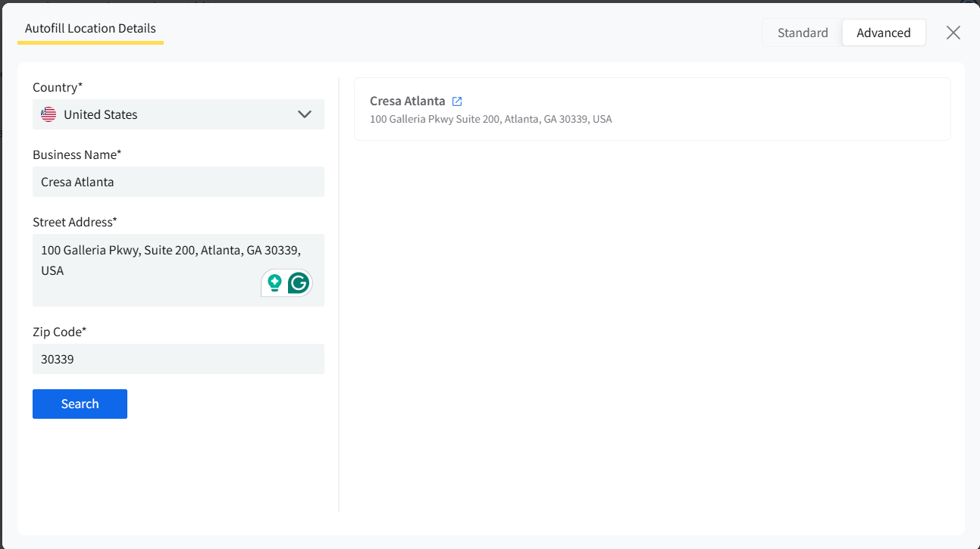
Task: Open the external link icon beside Cresa Atlanta
Action: coord(457,101)
